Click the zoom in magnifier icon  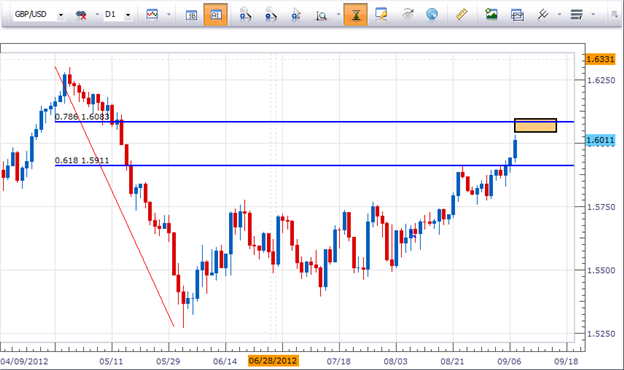click(245, 15)
